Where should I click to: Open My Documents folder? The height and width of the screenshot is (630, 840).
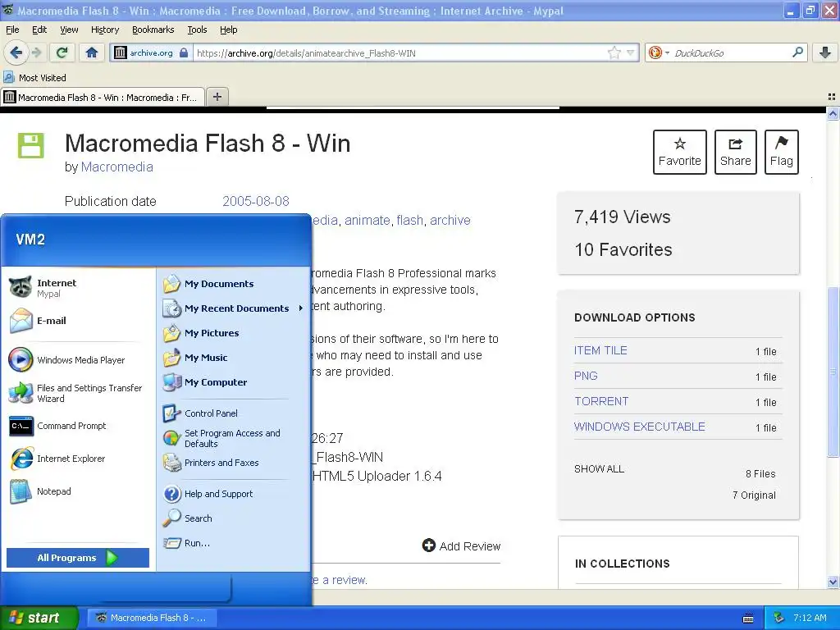coord(233,284)
